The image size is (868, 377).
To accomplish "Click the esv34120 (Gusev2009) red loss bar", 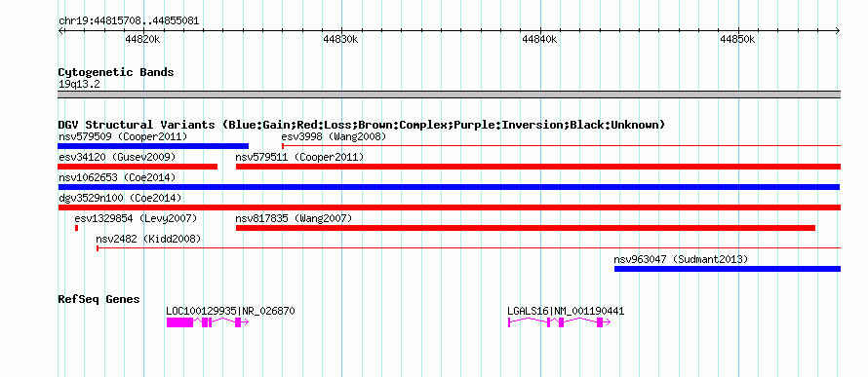I will click(138, 167).
